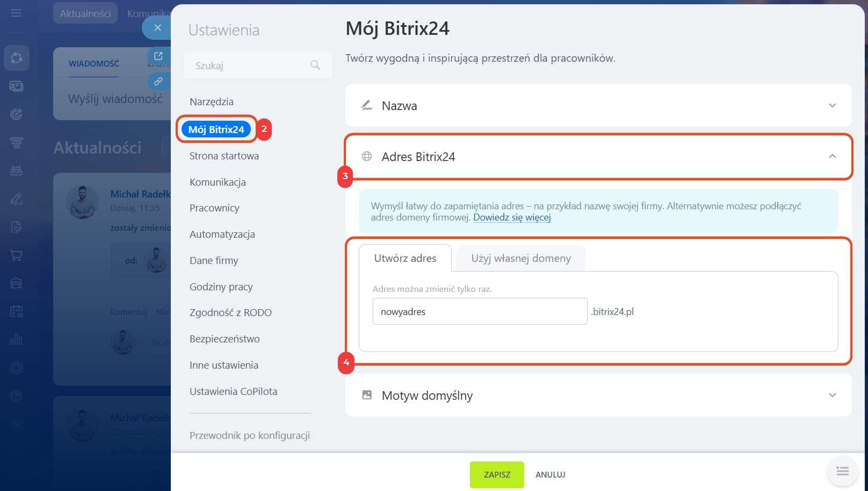Expand the Motyw domyślny section chevron

833,395
